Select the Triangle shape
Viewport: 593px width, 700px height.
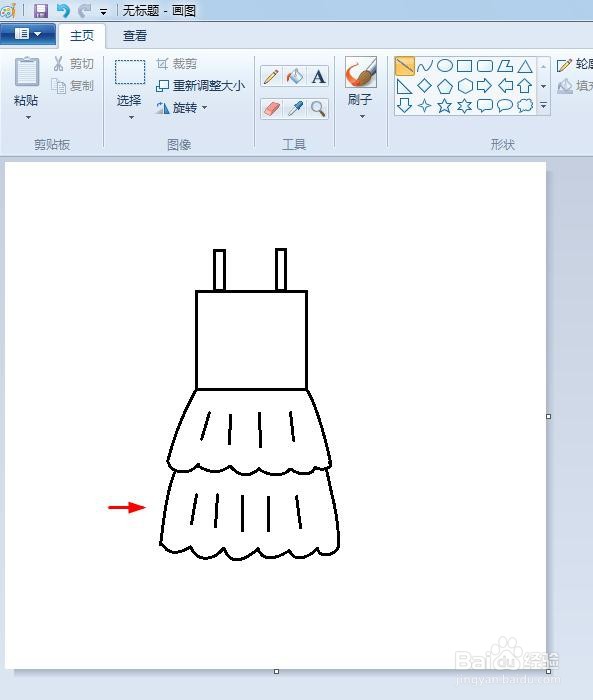pyautogui.click(x=525, y=67)
